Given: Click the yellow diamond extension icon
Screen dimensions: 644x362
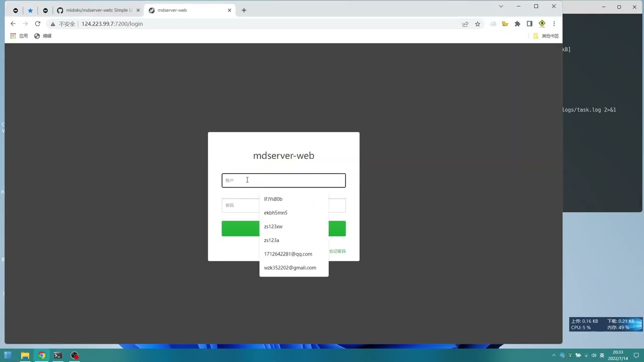Looking at the screenshot, I should click(x=542, y=24).
